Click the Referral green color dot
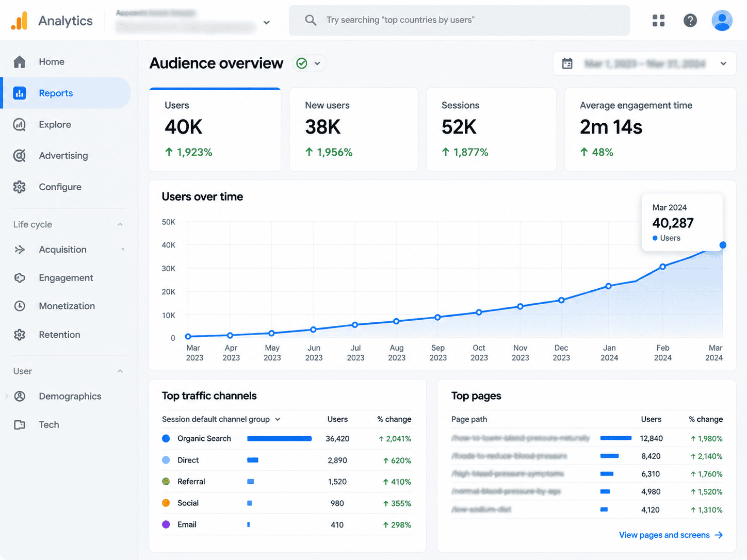Viewport: 747px width, 560px height. point(166,482)
